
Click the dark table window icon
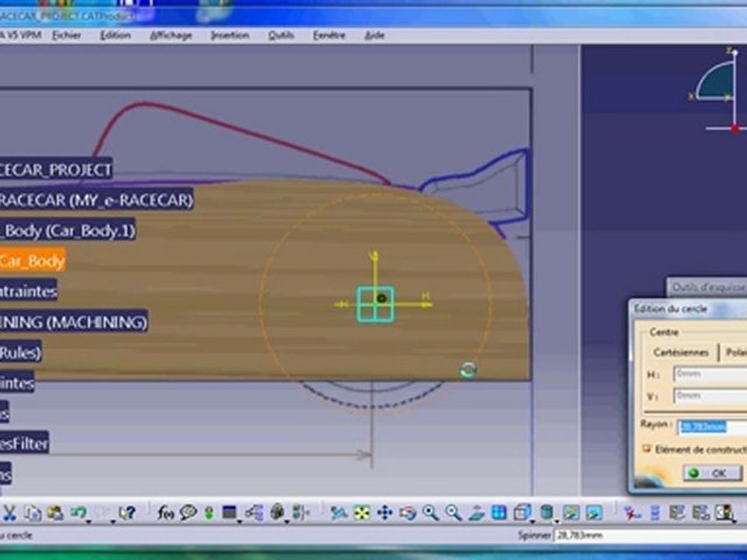coord(230,513)
